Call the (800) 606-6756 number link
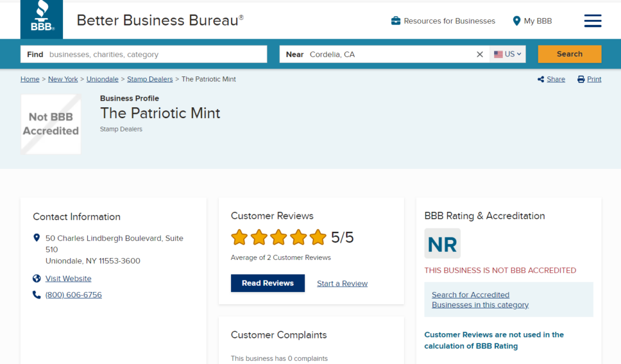Image resolution: width=621 pixels, height=364 pixels. coord(73,295)
